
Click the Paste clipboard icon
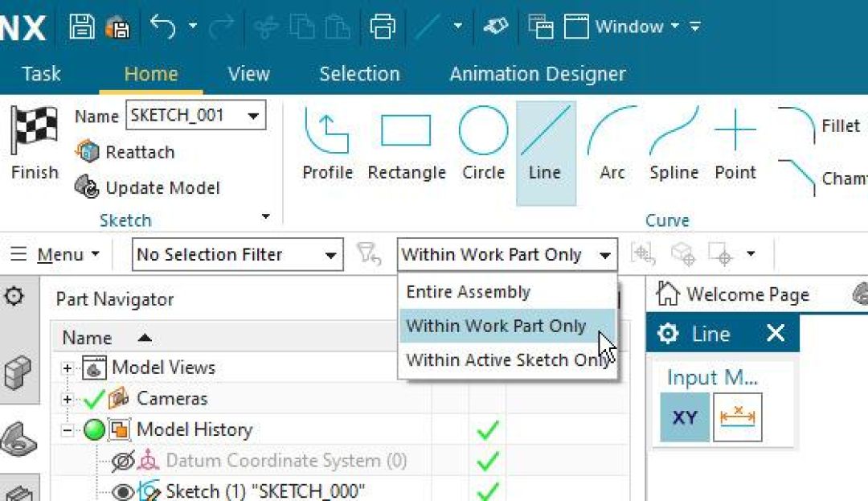coord(337,27)
